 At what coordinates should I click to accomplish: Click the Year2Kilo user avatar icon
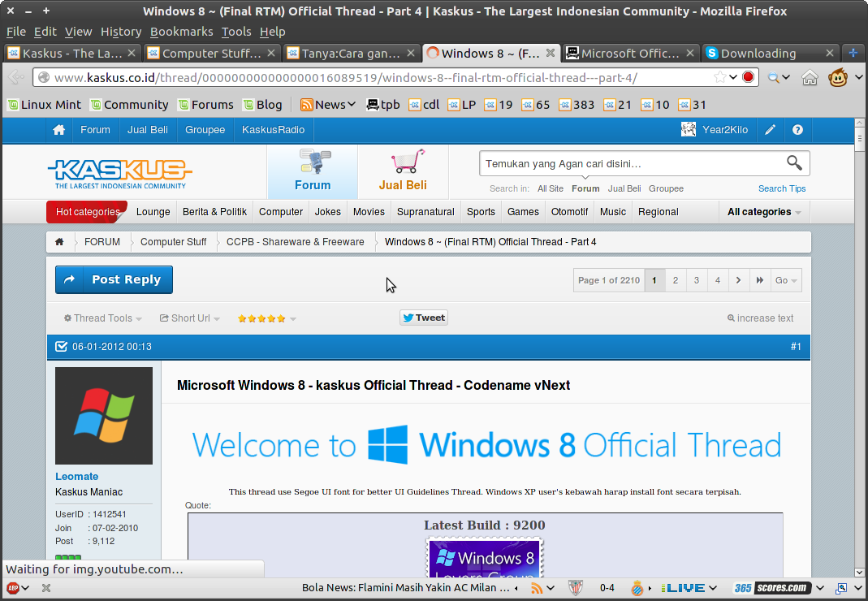[x=688, y=130]
